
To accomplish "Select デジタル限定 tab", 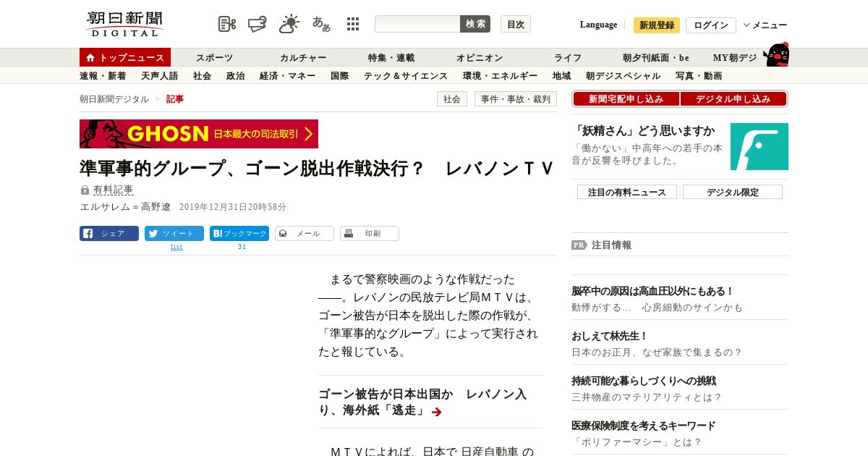I will [x=733, y=192].
